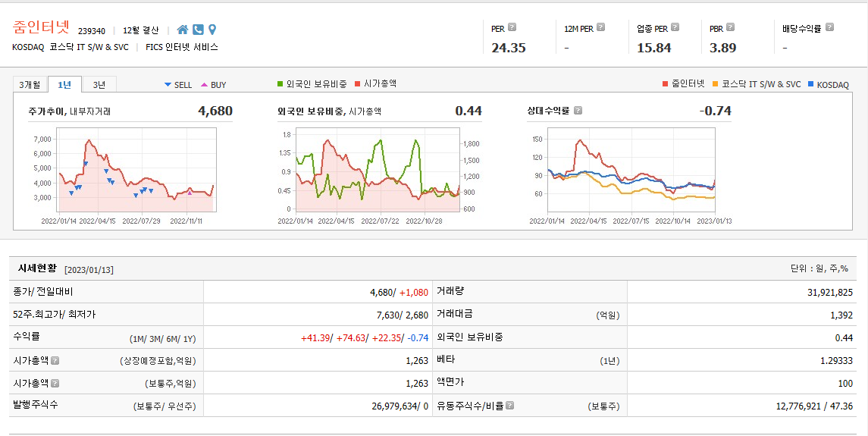Click blue KOSDAQ legend swatch

coord(811,84)
